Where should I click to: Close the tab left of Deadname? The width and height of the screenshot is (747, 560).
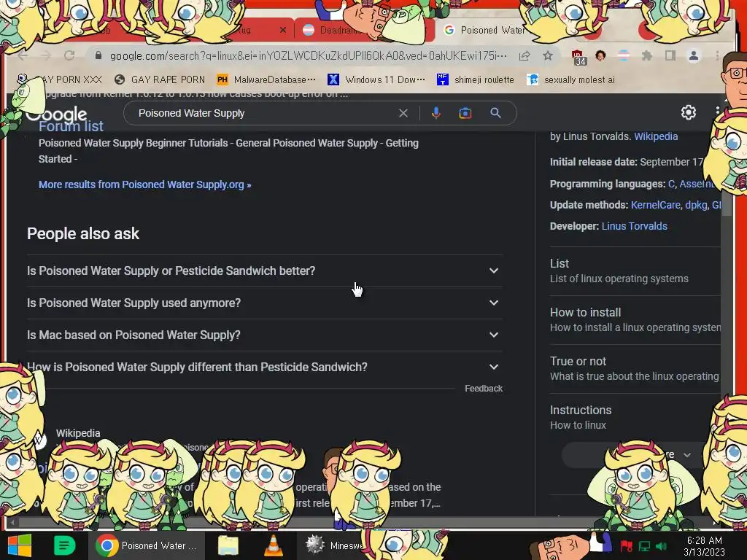(282, 30)
